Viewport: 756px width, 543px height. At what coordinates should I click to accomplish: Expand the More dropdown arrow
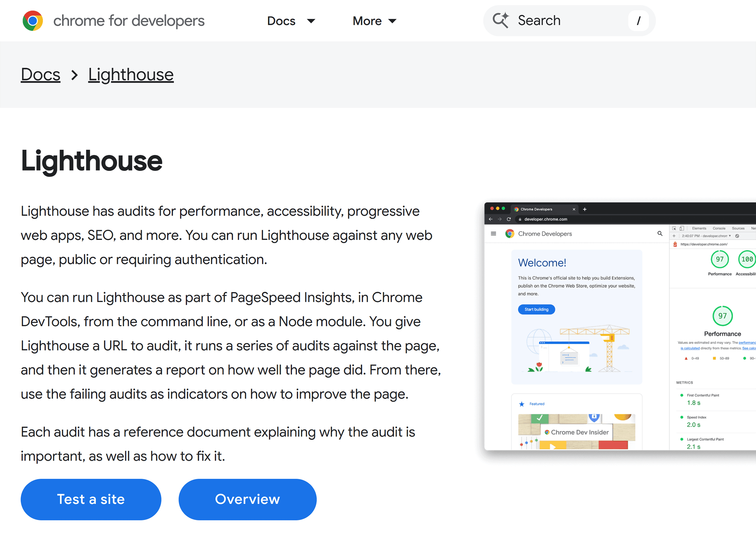tap(392, 21)
